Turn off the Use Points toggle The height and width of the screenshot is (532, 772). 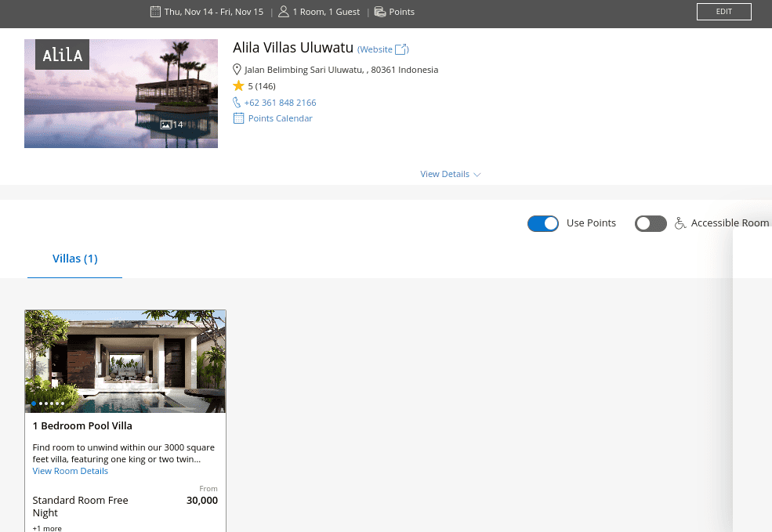(543, 223)
